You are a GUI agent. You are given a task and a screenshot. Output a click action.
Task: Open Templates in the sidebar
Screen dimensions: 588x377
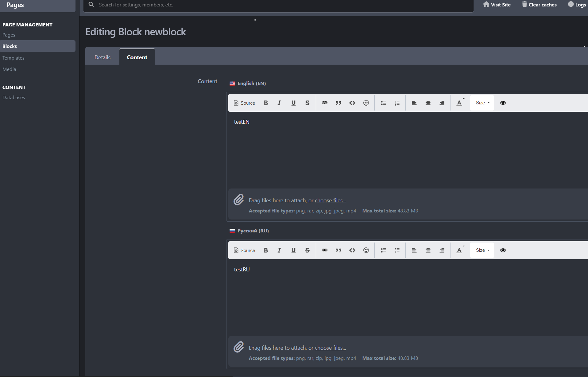coord(14,58)
